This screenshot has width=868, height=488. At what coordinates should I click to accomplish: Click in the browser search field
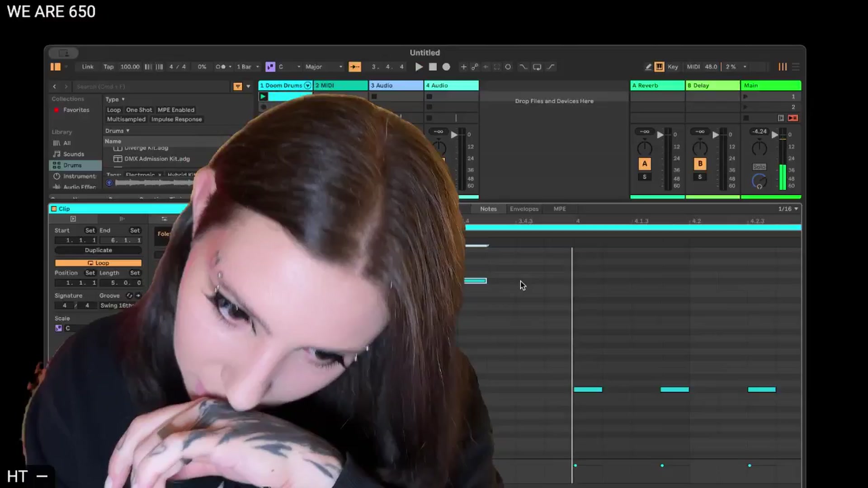(151, 86)
